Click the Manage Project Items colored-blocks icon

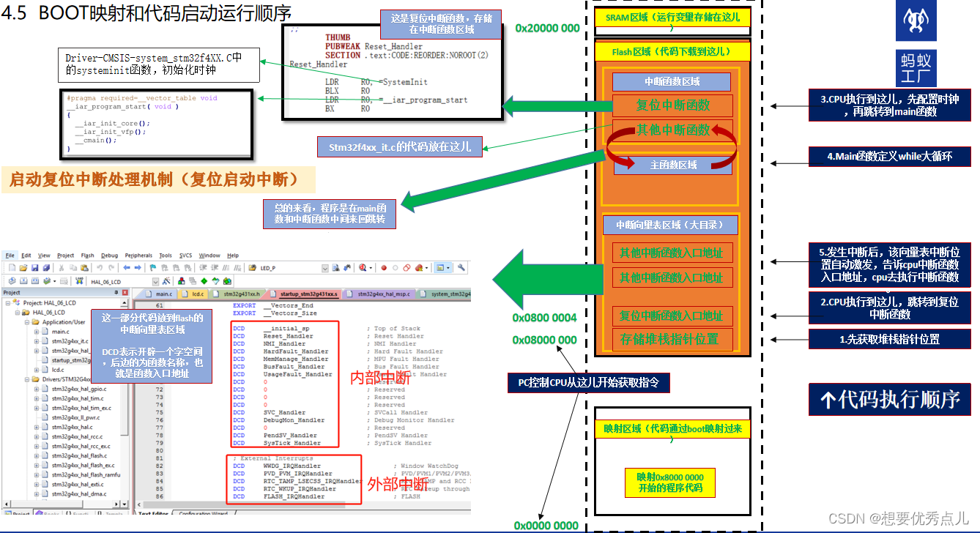(182, 281)
